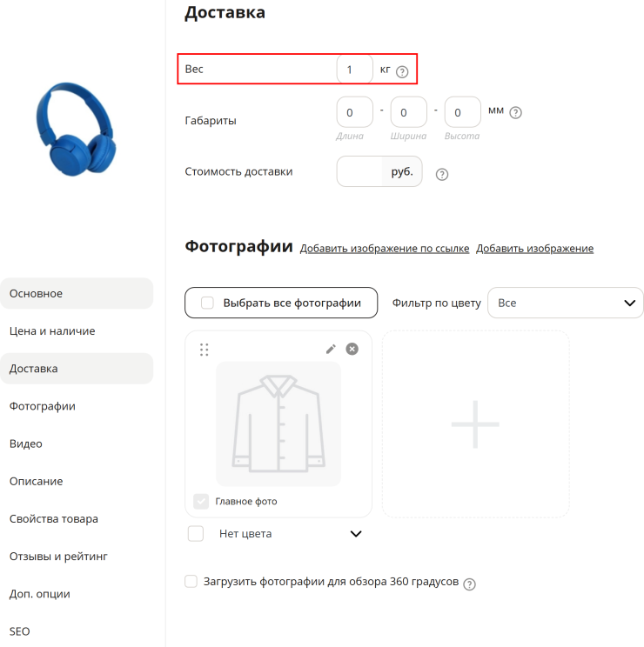Open the help icon beside Габариты мм
Image resolution: width=644 pixels, height=647 pixels.
click(x=515, y=112)
